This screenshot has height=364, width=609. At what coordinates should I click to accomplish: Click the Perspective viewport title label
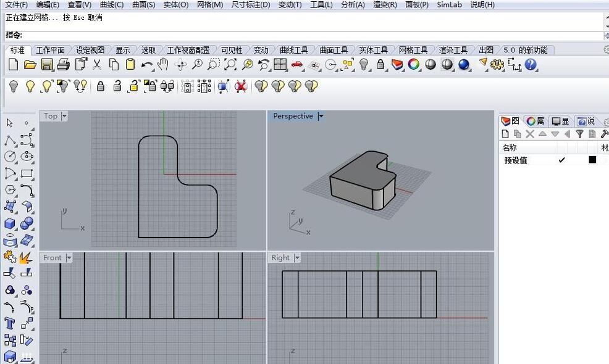293,115
